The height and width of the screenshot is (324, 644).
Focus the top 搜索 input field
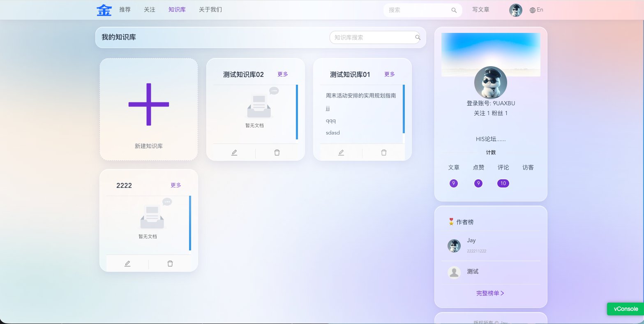[x=418, y=10]
